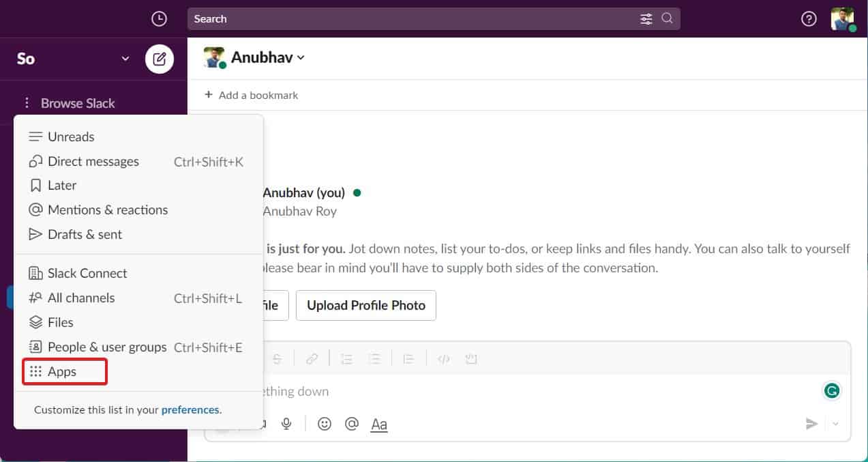Click the name "Anubhav (you)"
The height and width of the screenshot is (462, 868).
304,192
